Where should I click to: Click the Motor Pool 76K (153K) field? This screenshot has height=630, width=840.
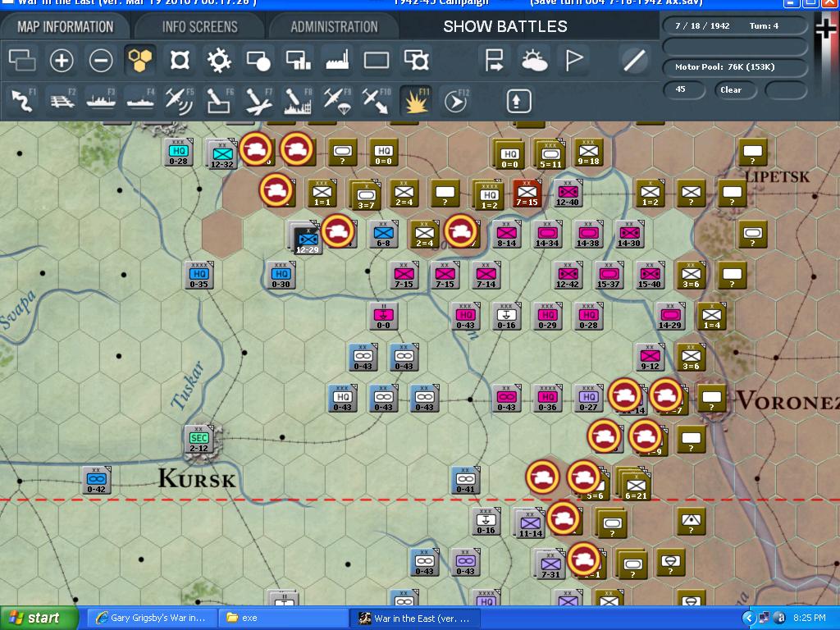point(734,67)
